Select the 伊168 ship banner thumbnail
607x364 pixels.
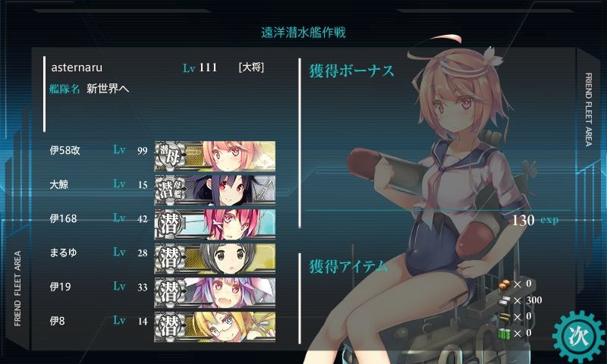[215, 224]
